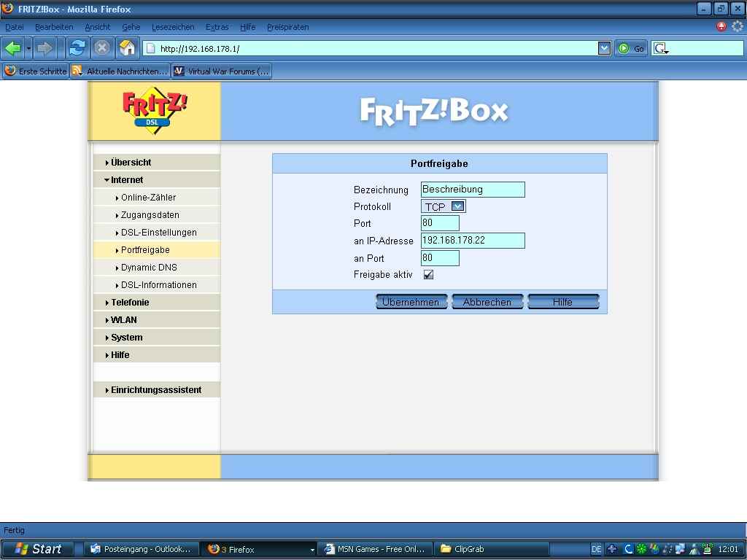Click the an Port input field

click(x=440, y=258)
